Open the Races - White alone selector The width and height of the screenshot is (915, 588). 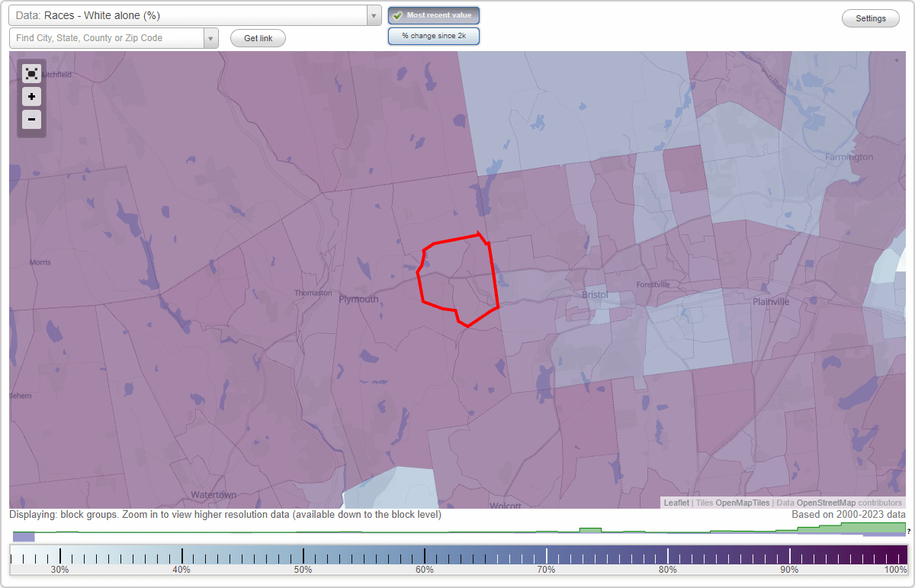pos(191,15)
